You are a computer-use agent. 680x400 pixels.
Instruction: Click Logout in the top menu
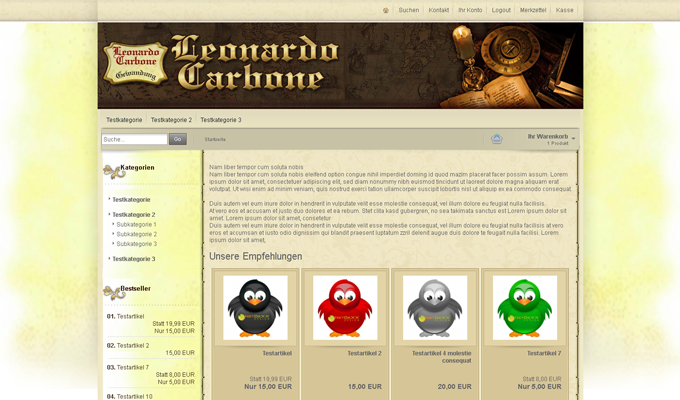pos(501,10)
